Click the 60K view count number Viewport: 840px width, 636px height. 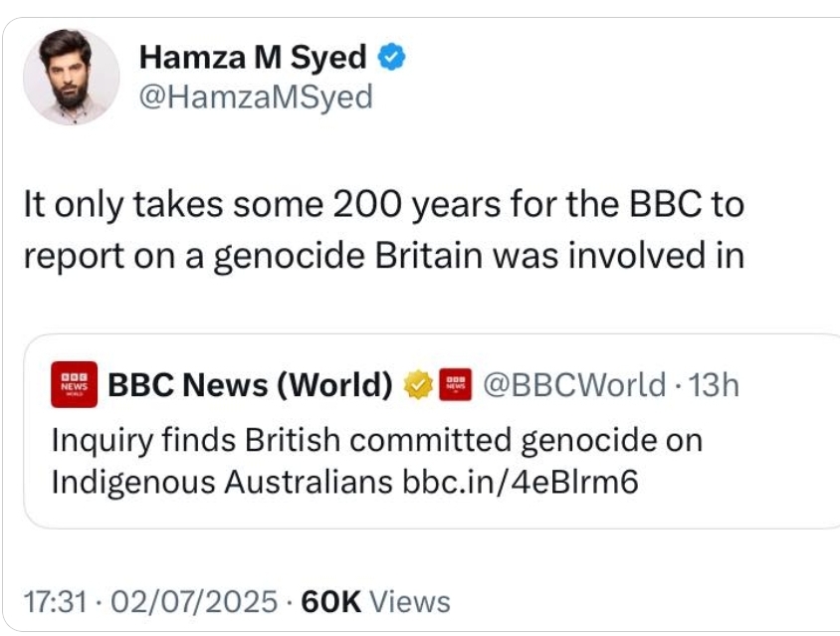point(329,601)
